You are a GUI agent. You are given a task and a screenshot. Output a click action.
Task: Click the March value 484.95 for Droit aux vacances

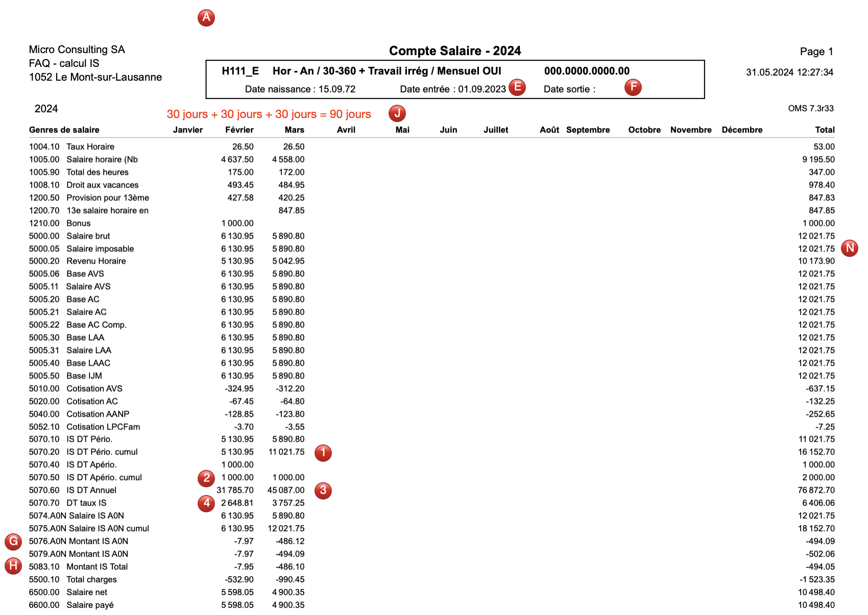291,185
